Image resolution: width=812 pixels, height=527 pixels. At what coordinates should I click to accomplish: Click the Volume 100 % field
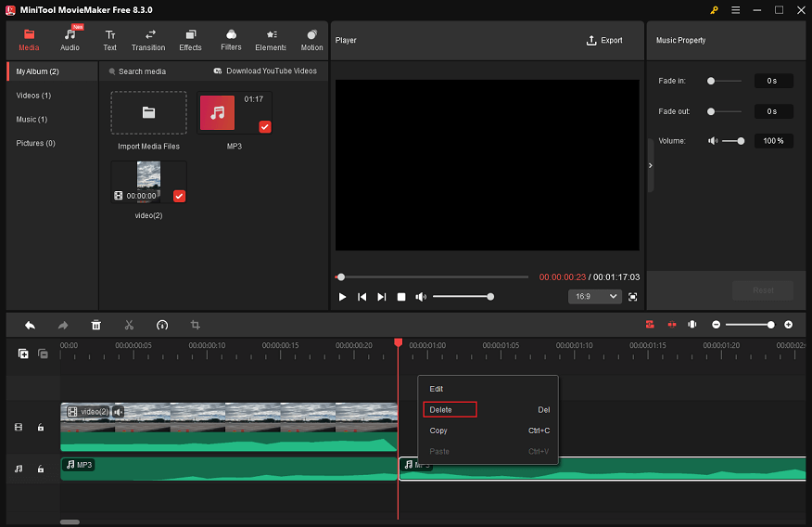click(773, 141)
